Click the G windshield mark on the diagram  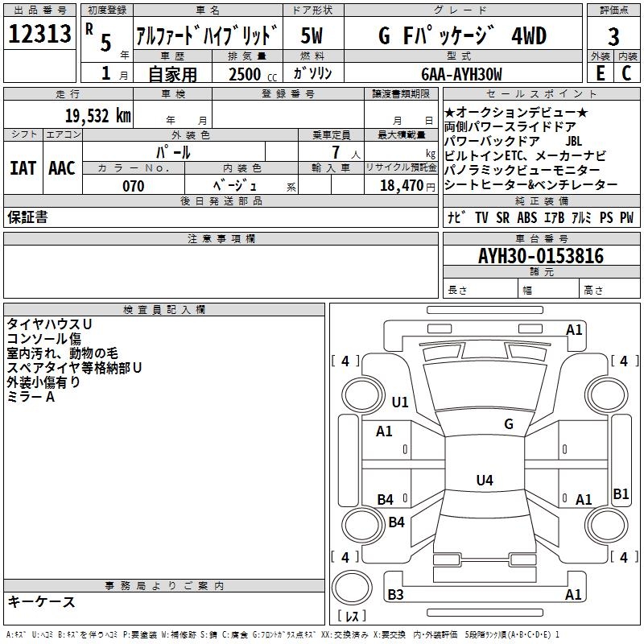pyautogui.click(x=508, y=424)
